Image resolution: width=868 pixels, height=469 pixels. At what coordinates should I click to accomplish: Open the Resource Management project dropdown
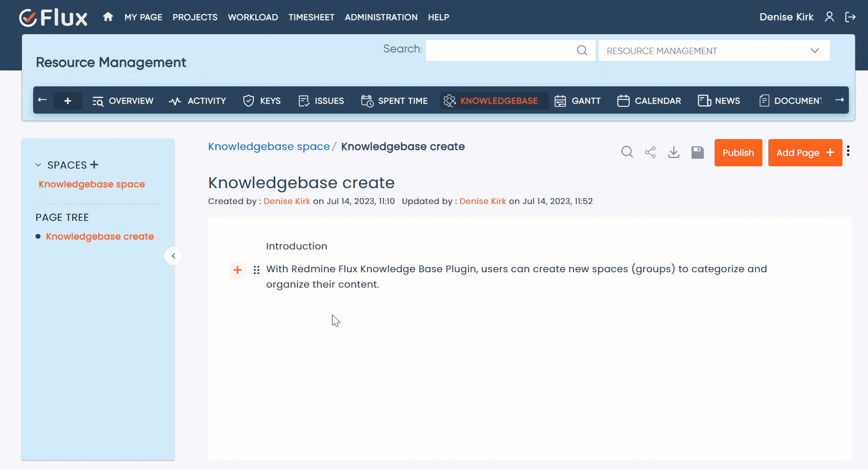point(714,50)
